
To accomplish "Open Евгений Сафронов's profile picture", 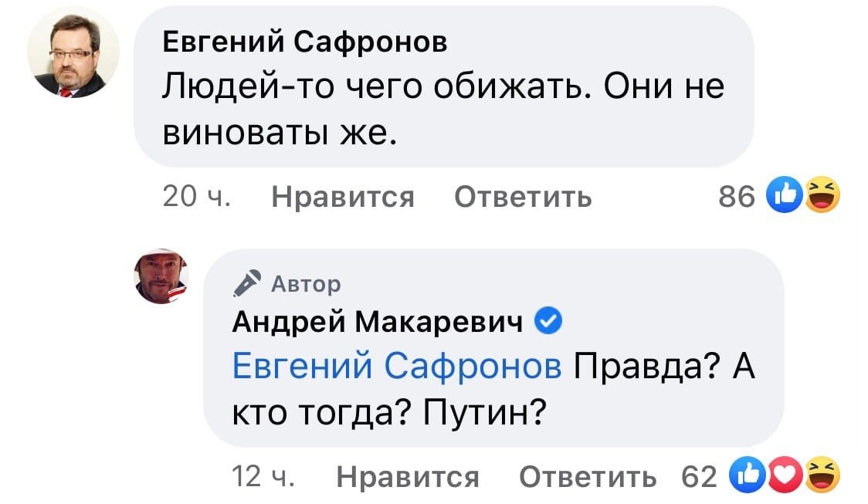I will (73, 52).
